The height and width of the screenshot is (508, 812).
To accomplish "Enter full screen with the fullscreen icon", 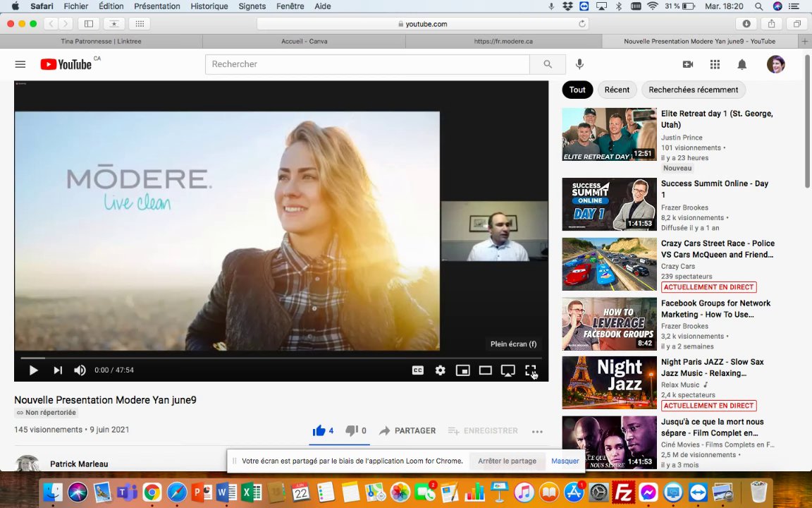I will click(x=530, y=370).
